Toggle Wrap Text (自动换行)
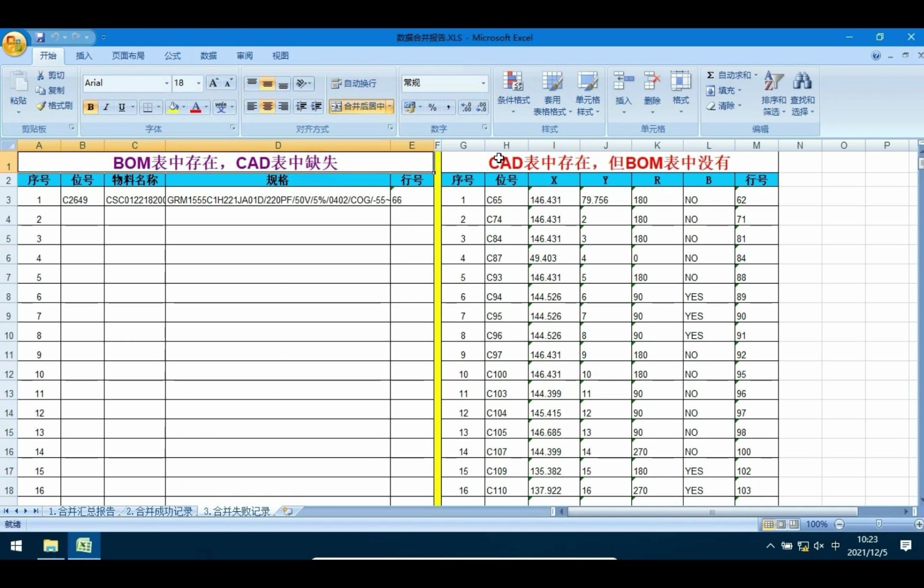 pos(354,83)
